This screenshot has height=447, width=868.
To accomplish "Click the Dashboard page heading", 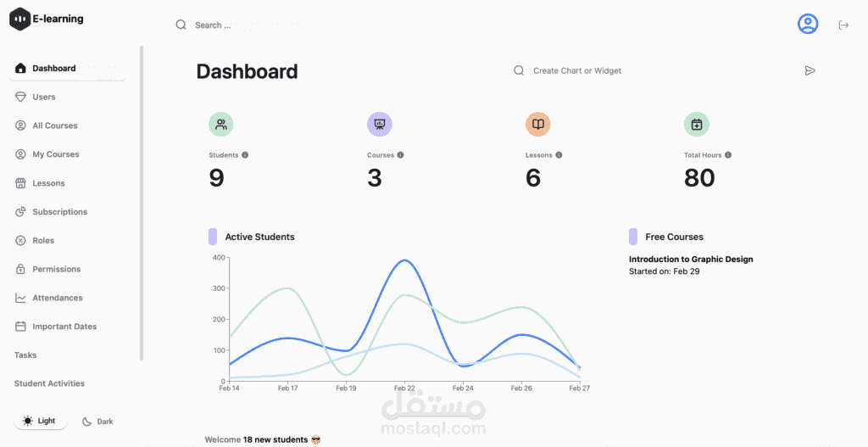I will (x=247, y=71).
